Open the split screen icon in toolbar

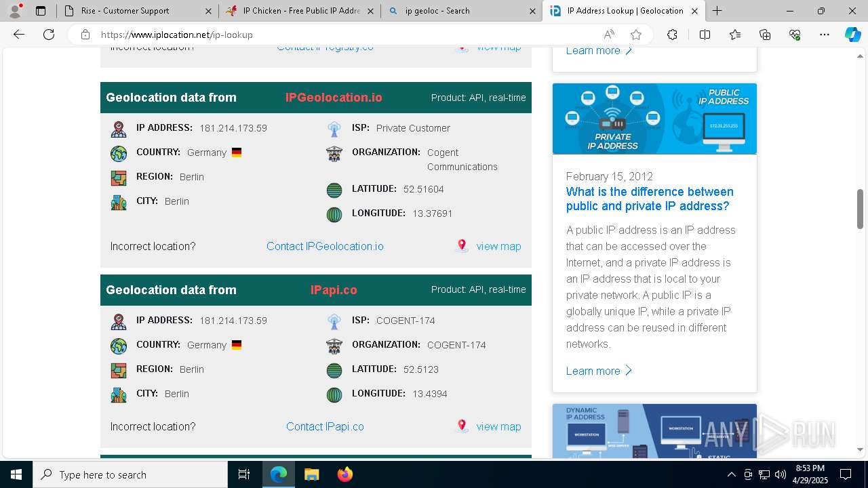(705, 35)
